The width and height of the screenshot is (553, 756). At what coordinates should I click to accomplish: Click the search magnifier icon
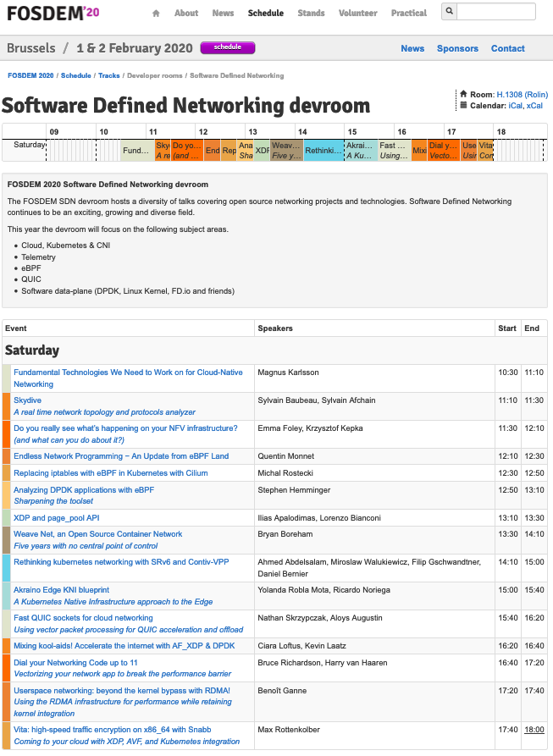point(450,11)
